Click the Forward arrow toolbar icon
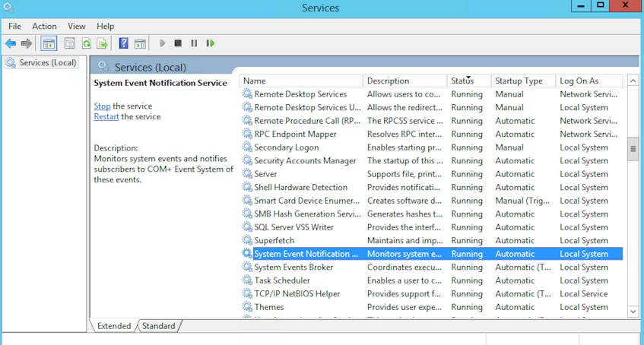The width and height of the screenshot is (644, 345). [x=27, y=43]
